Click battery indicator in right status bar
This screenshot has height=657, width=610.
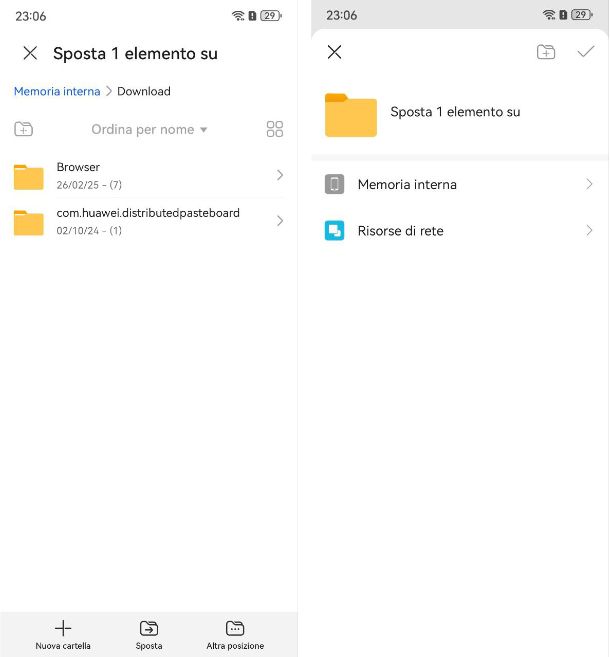(x=582, y=15)
